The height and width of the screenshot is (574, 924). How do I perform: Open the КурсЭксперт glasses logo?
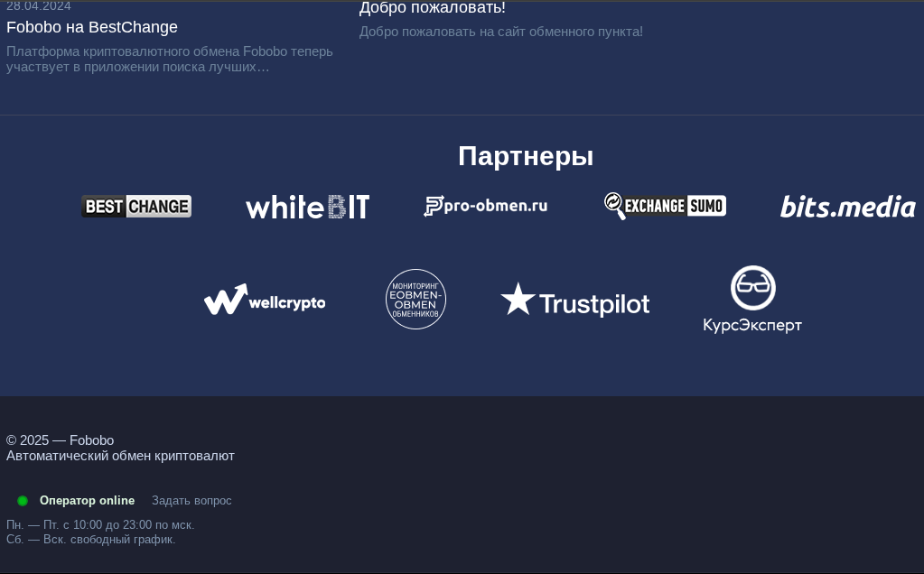pyautogui.click(x=752, y=299)
